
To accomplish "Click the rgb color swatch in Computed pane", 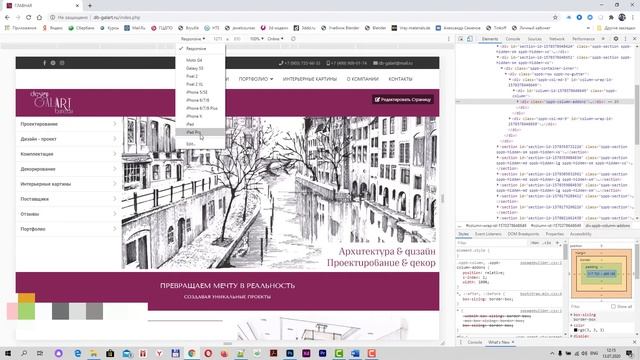I will pyautogui.click(x=576, y=330).
